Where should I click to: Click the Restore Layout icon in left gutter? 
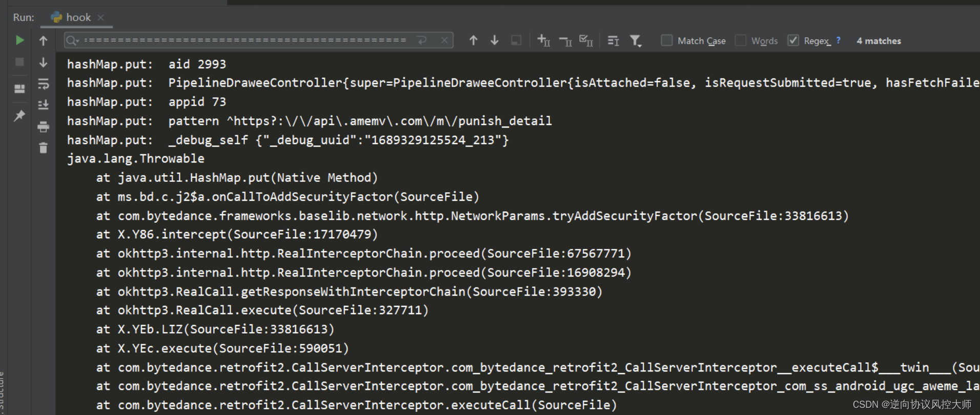point(19,89)
